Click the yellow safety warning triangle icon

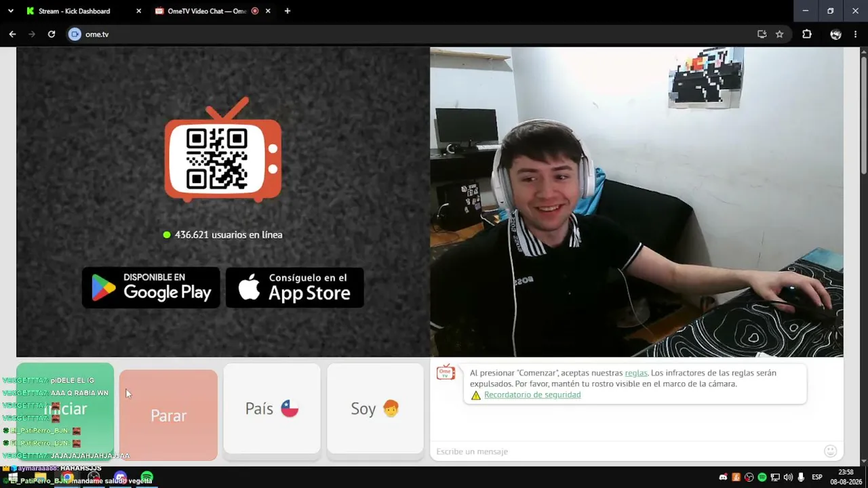476,395
